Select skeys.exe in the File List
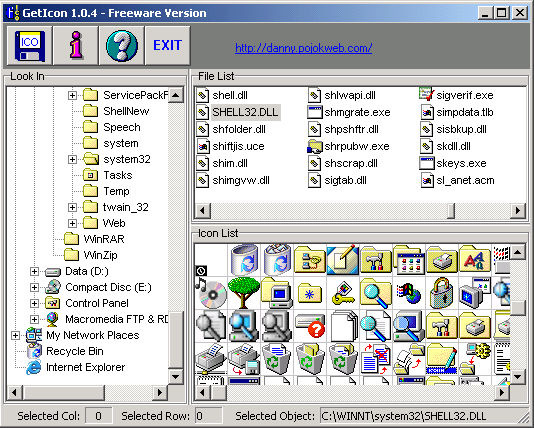Viewport: 534px width, 428px height. click(453, 163)
